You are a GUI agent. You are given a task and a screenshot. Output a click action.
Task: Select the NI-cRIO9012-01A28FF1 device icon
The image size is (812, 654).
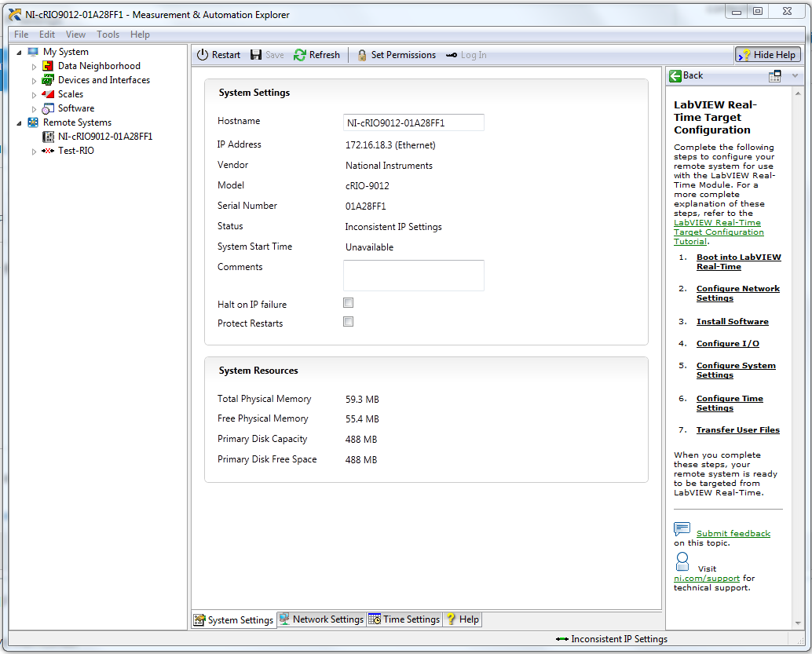[x=48, y=137]
